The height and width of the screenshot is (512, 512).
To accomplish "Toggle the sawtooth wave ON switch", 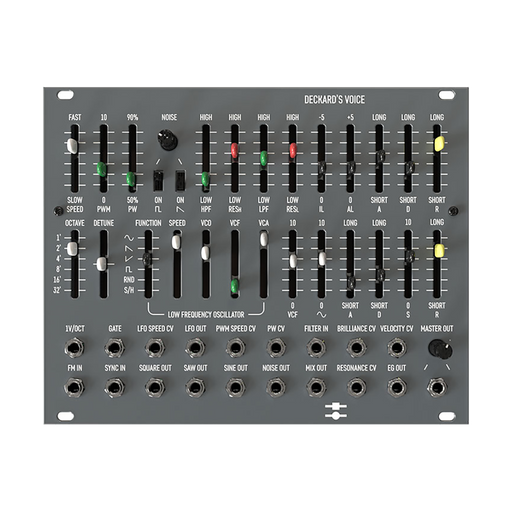I will (x=180, y=180).
